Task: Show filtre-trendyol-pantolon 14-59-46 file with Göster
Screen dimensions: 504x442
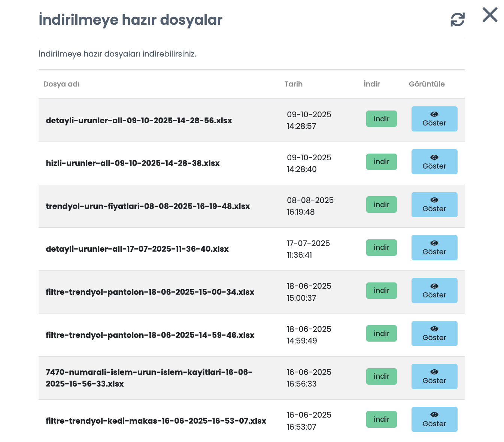Action: (x=434, y=333)
